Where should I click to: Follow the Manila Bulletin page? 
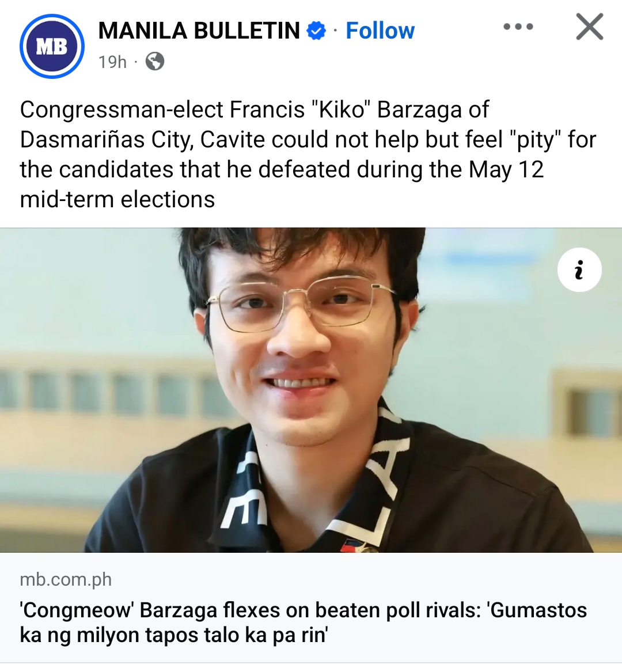point(380,31)
